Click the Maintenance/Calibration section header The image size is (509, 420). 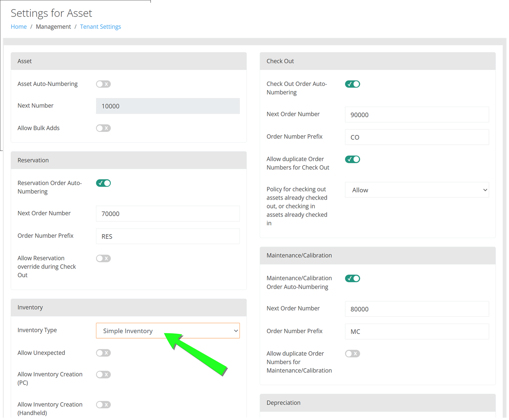click(378, 255)
